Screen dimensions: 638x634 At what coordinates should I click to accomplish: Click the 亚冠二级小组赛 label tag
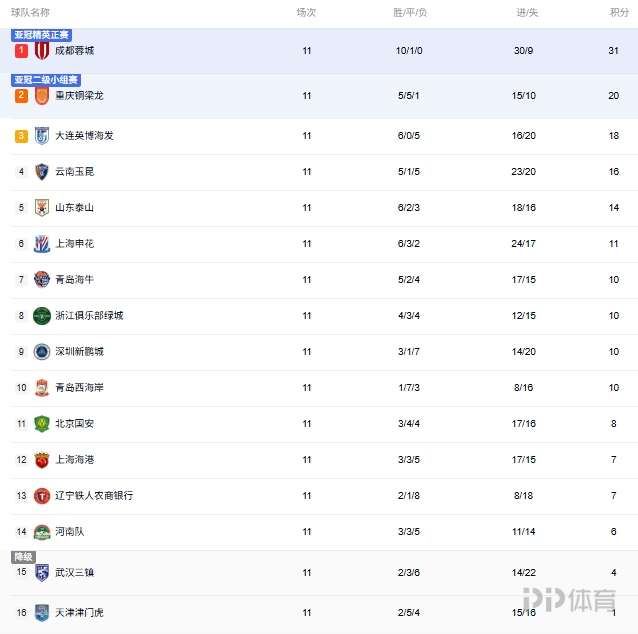click(x=46, y=80)
